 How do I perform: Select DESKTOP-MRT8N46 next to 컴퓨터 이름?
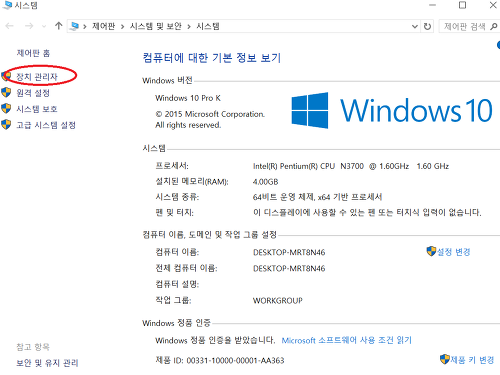(289, 252)
